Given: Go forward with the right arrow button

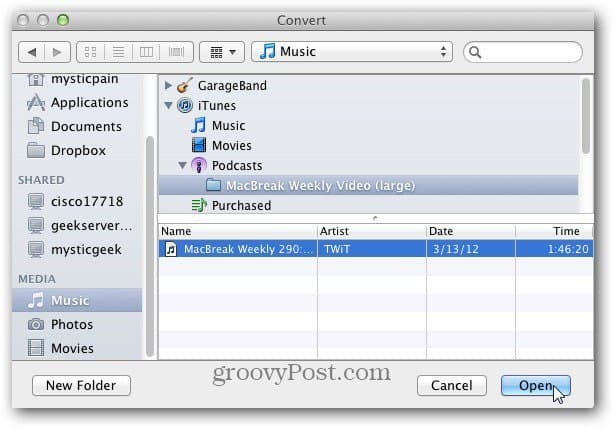Looking at the screenshot, I should [57, 52].
